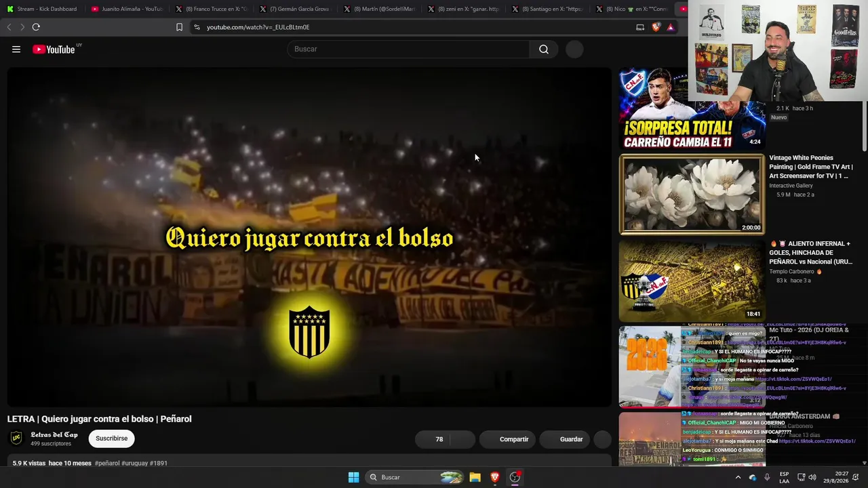Click the #uruguay hashtag link
868x488 pixels.
(x=135, y=463)
